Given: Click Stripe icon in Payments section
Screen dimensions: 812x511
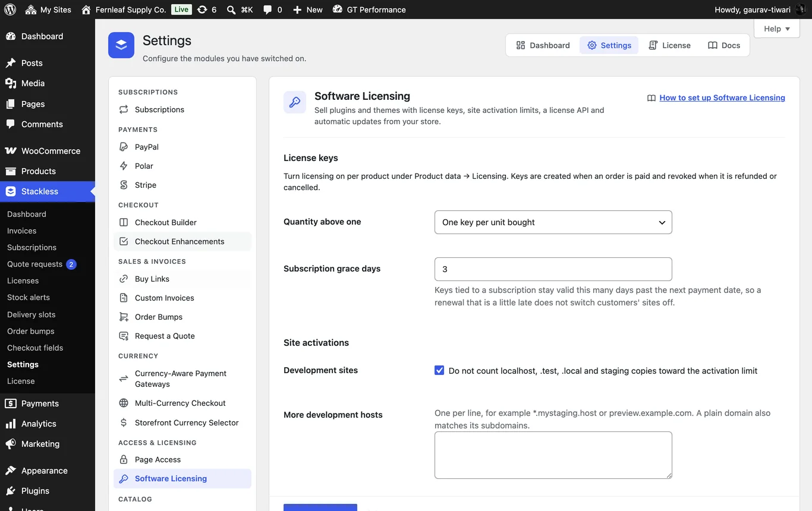Looking at the screenshot, I should pos(124,185).
